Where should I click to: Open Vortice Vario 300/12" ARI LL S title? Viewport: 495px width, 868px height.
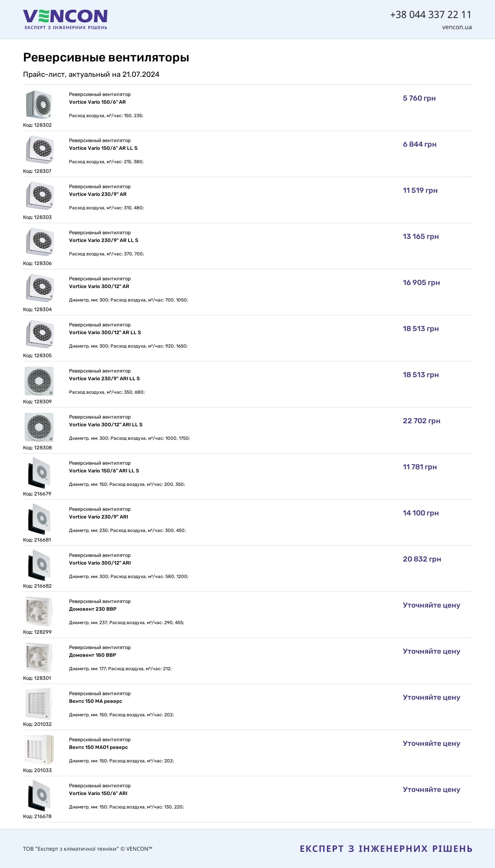point(106,425)
